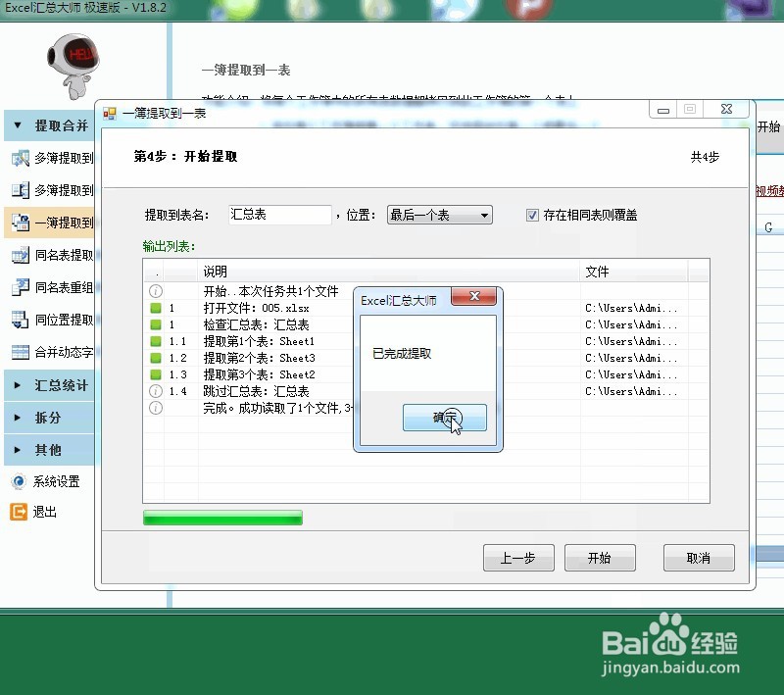Select row text 提取第2个表: Sheet3
Image resolution: width=784 pixels, height=695 pixels.
pos(259,358)
